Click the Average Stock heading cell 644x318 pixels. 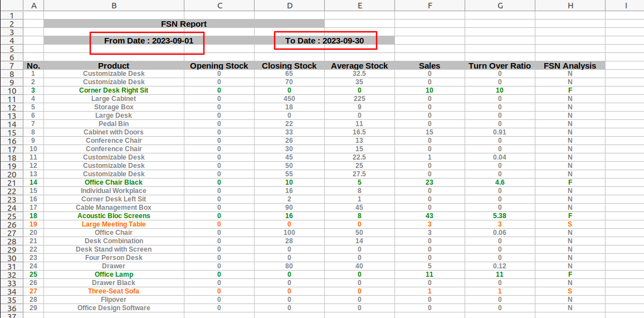click(360, 65)
